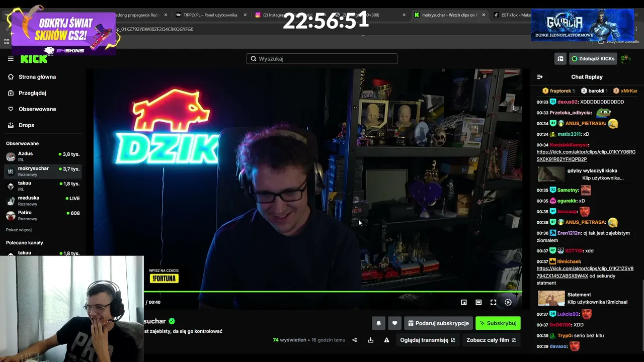Click the Wyszukaj search field
Viewport: 644px width, 362px height.
(322, 59)
